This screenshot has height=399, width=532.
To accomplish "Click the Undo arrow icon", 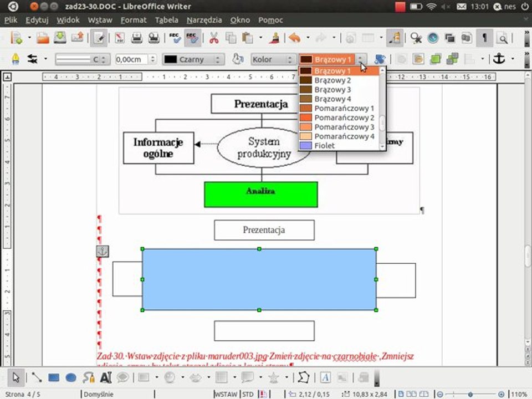I will click(x=294, y=38).
